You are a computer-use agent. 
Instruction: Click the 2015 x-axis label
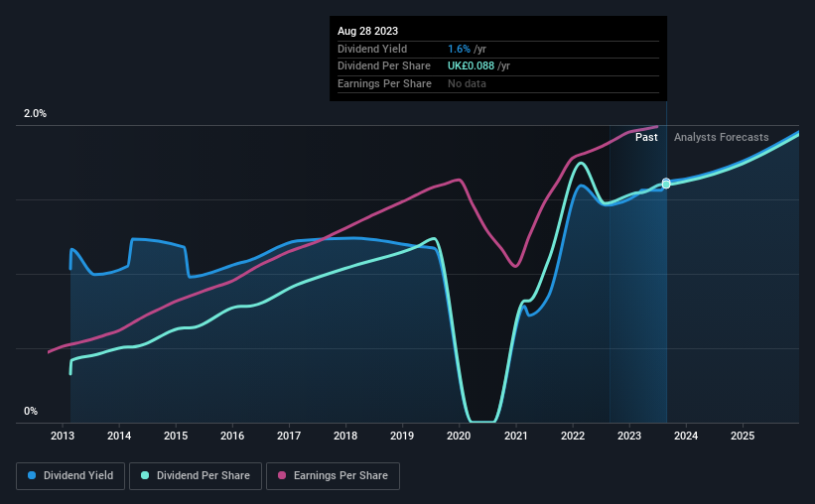tap(176, 436)
